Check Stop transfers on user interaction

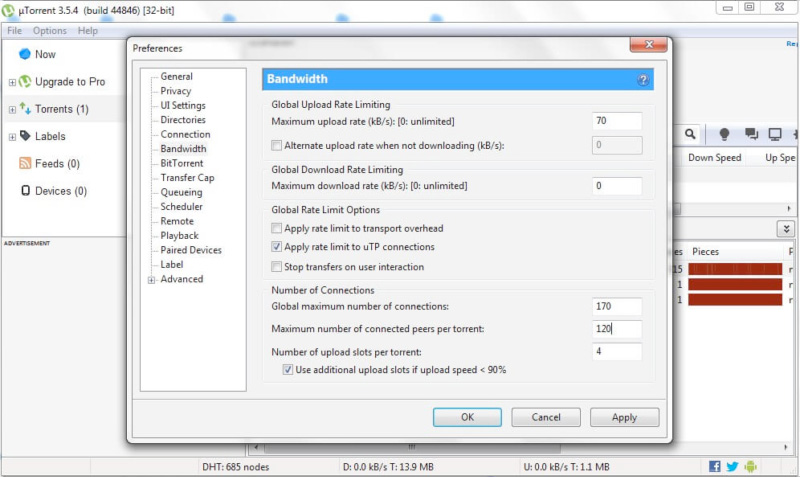pos(277,266)
